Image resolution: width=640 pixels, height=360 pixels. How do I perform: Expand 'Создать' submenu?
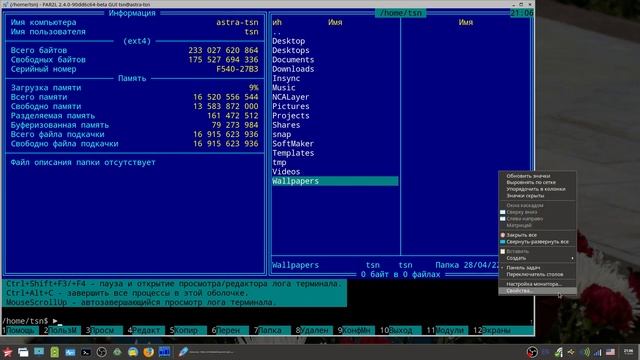[537, 258]
